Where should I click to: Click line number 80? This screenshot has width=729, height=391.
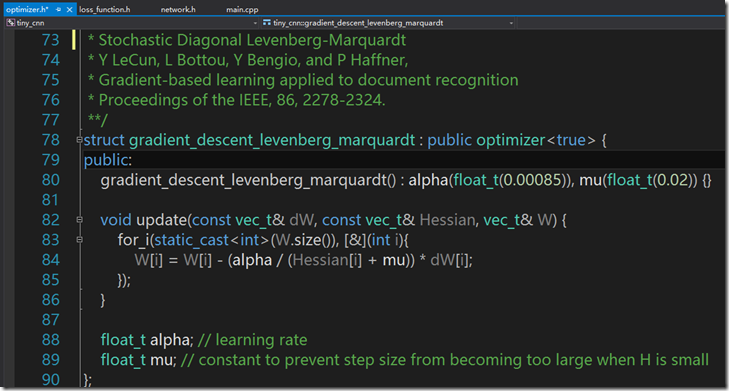coord(51,180)
